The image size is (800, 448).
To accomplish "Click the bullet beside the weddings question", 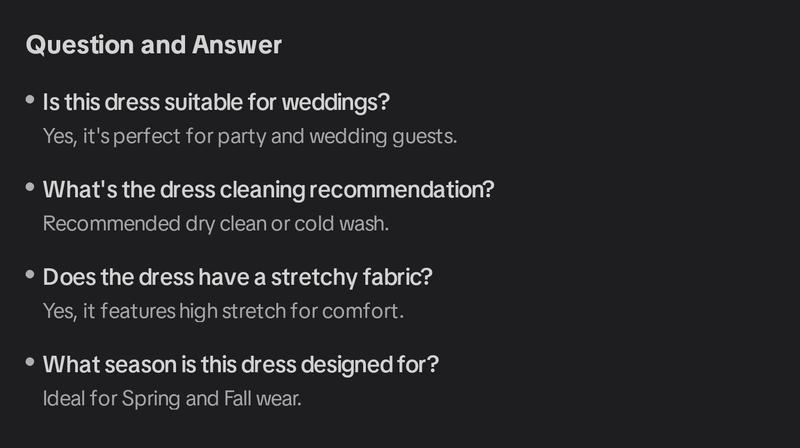I will click(30, 99).
